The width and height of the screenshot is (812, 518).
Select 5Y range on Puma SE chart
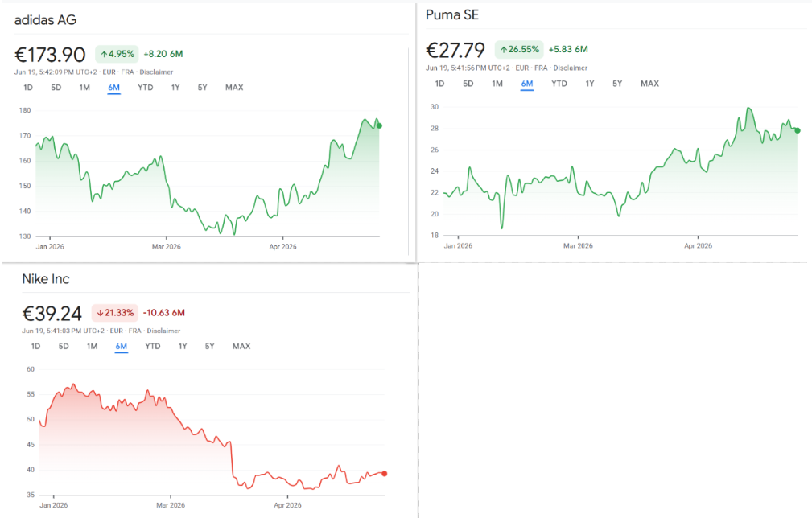pyautogui.click(x=617, y=84)
